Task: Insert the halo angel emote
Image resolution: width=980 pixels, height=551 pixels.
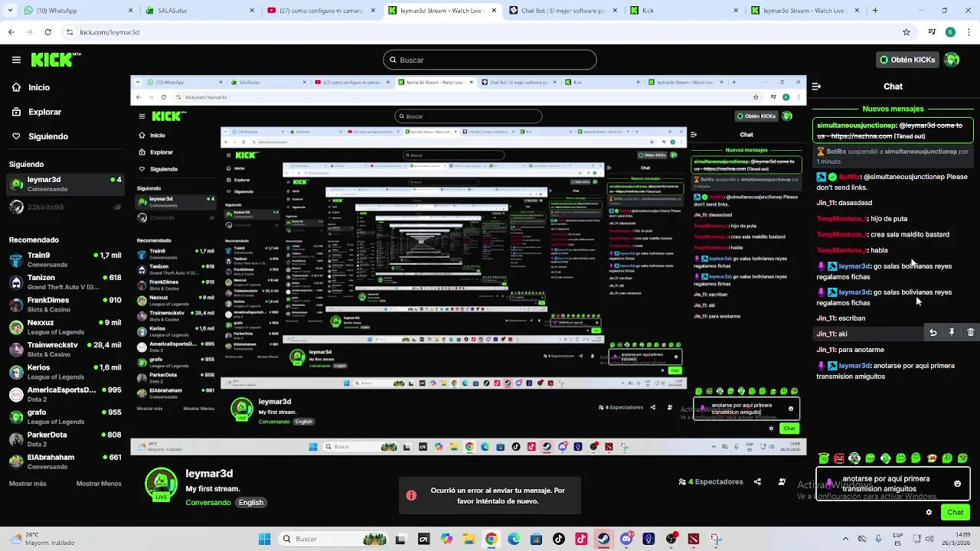Action: 824,458
